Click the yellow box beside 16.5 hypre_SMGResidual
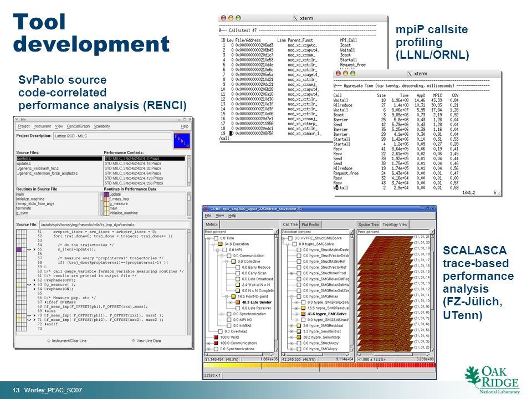The image size is (532, 399). (x=303, y=308)
